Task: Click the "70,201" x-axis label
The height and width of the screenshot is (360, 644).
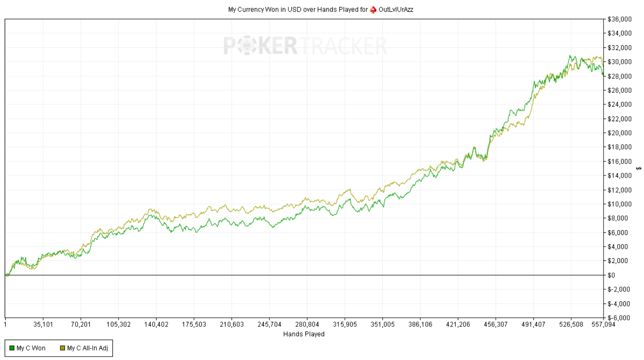Action: [81, 324]
